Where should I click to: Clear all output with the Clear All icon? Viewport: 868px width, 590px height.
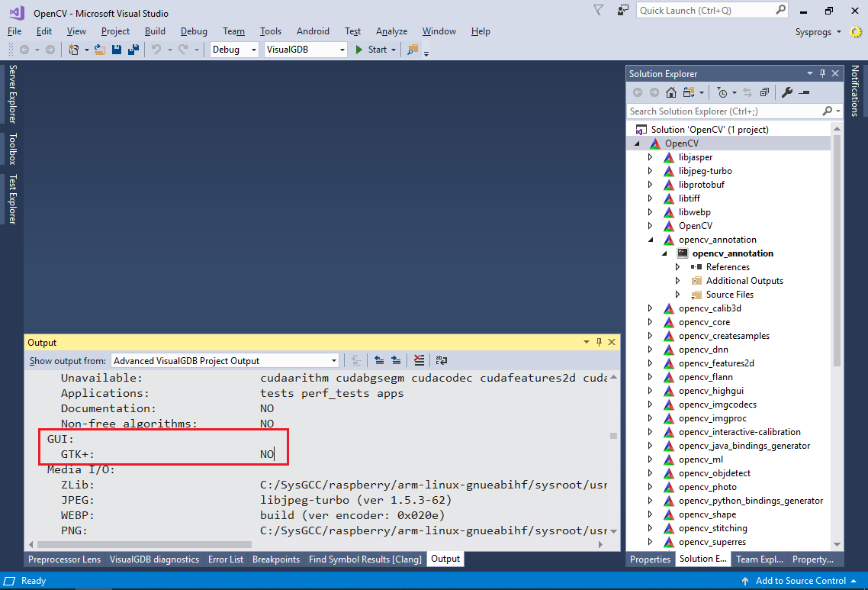[419, 361]
